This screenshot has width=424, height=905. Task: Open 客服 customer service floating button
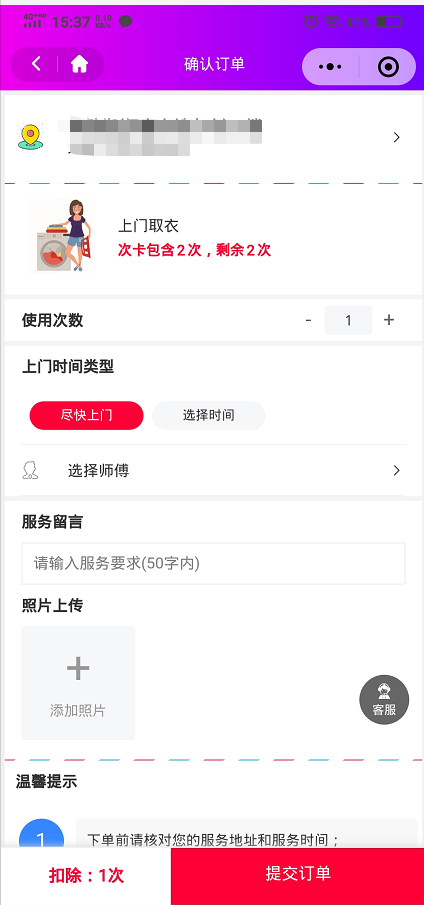[384, 700]
